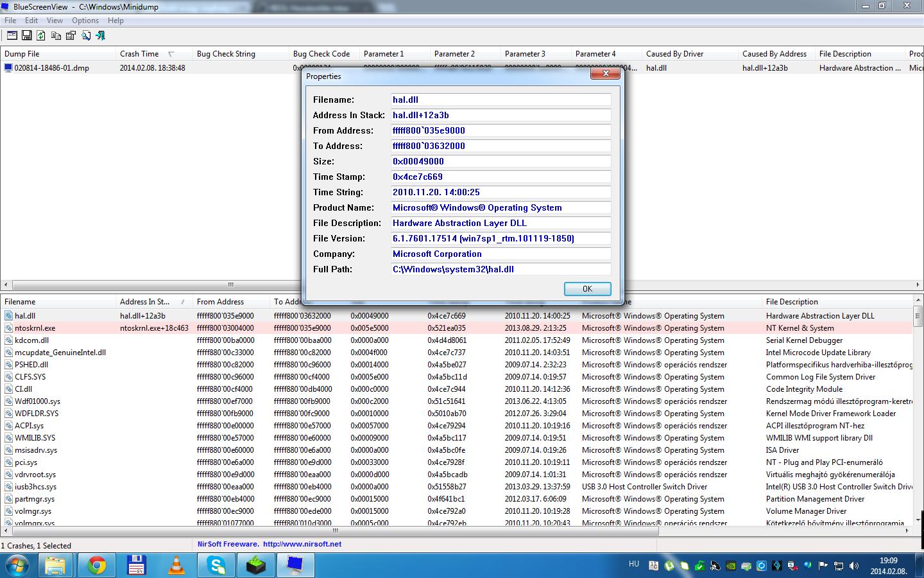Viewport: 924px width, 578px height.
Task: Open the Edit menu
Action: (x=31, y=21)
